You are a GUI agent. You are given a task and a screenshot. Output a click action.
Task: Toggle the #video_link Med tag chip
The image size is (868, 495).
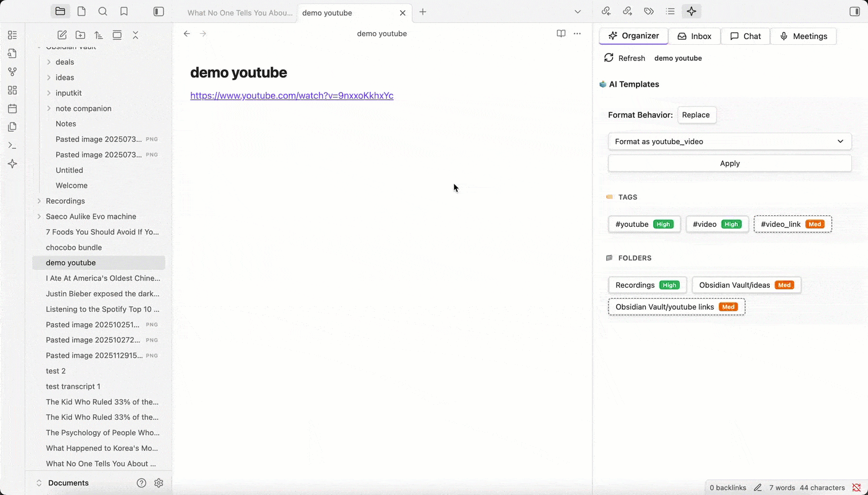(x=792, y=224)
